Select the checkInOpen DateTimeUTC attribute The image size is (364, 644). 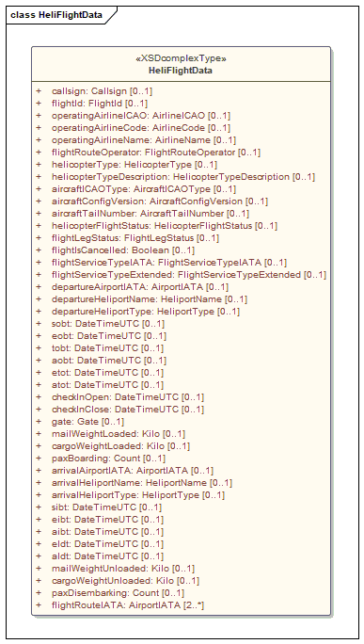point(128,397)
